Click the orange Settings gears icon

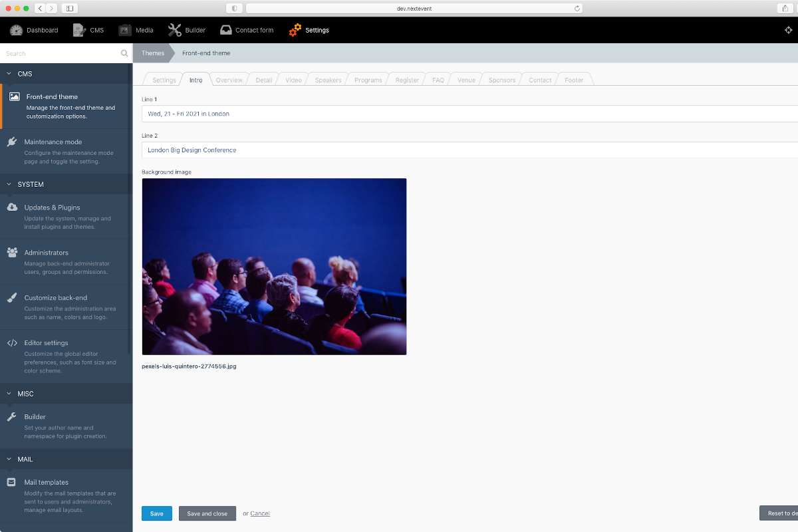tap(295, 30)
